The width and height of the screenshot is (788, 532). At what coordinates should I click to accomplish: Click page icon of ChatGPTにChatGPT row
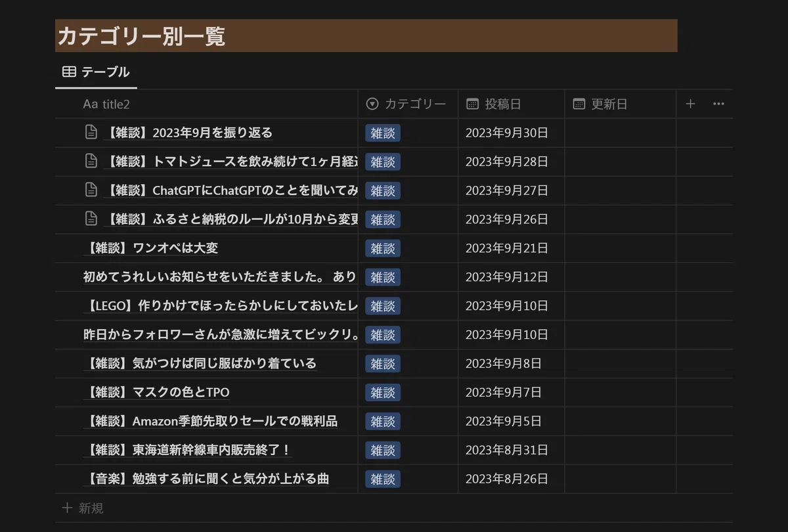(x=91, y=190)
